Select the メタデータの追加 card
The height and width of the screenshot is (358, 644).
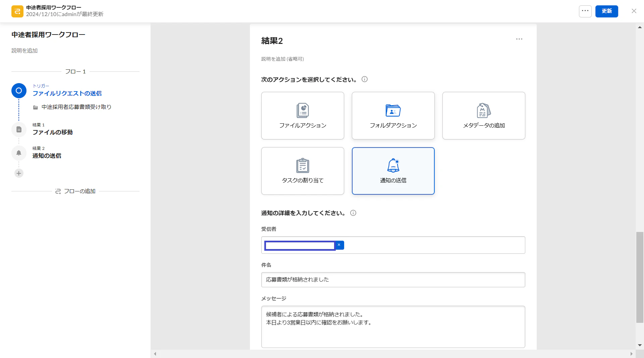[x=484, y=116]
